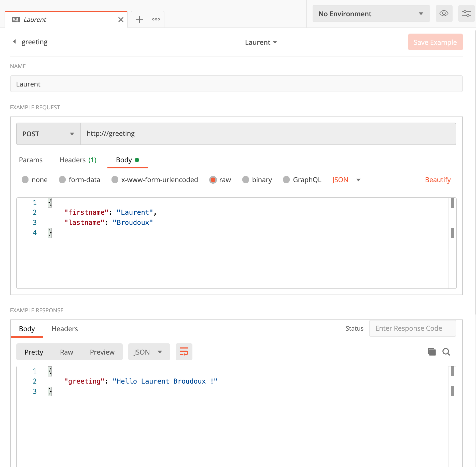Open manage environments settings icon
The height and width of the screenshot is (467, 476).
pyautogui.click(x=466, y=13)
